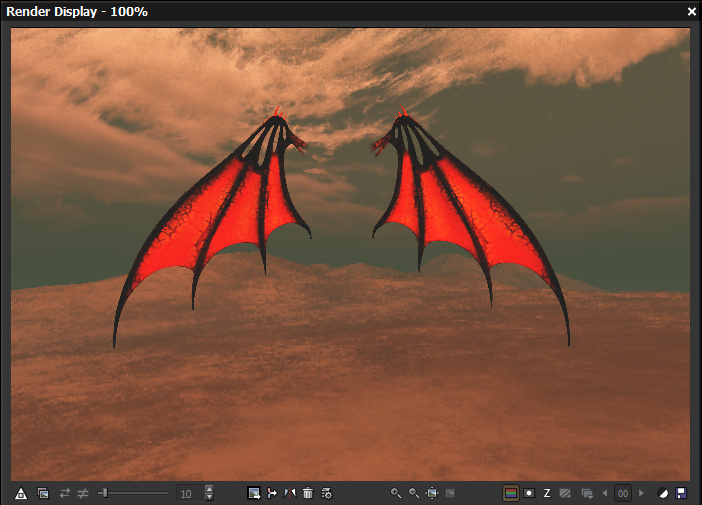The width and height of the screenshot is (702, 505).
Task: Zoom out with the minus magnifier
Action: tap(414, 493)
